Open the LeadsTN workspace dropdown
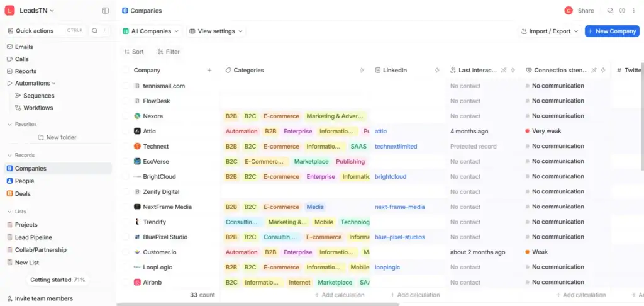This screenshot has width=644, height=306. 36,11
